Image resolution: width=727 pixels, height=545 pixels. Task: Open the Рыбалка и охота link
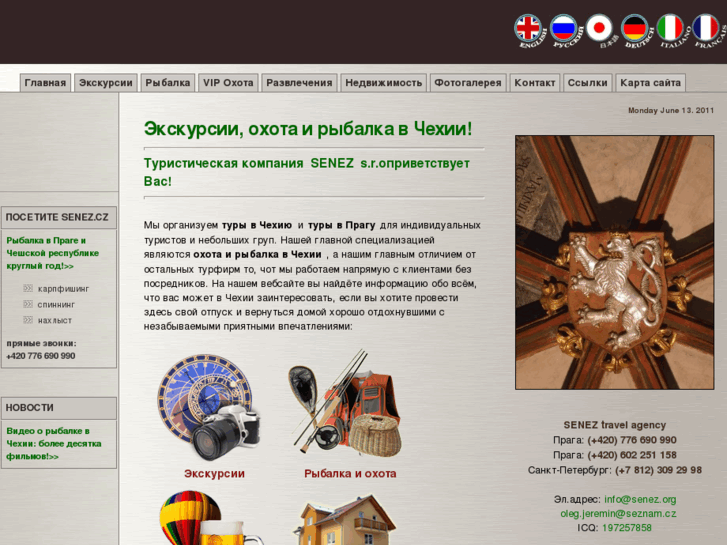(350, 474)
